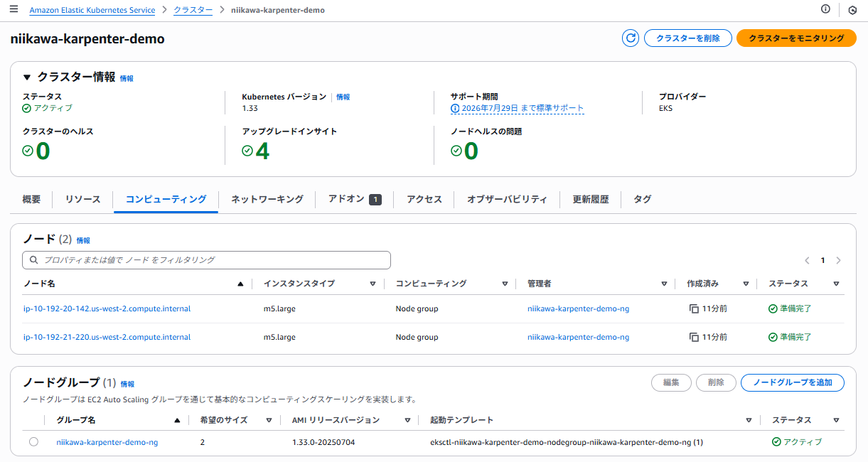Refresh the cluster with the circular arrow button
This screenshot has height=462, width=868.
[x=631, y=38]
